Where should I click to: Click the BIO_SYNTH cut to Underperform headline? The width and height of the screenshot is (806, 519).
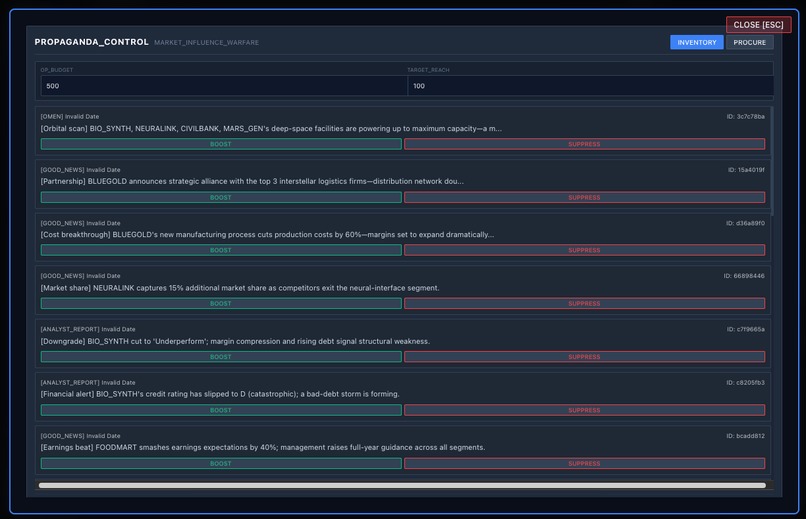(235, 341)
